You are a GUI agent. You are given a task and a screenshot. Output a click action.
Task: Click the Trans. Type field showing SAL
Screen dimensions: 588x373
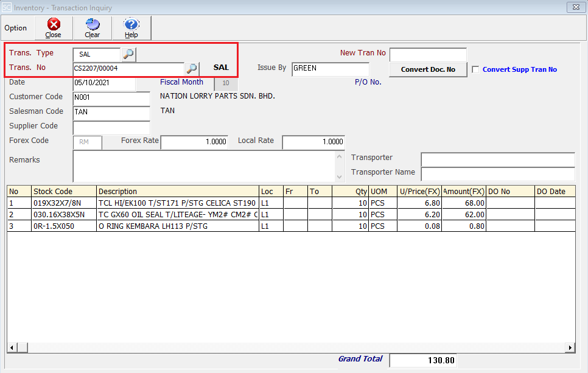pyautogui.click(x=96, y=54)
